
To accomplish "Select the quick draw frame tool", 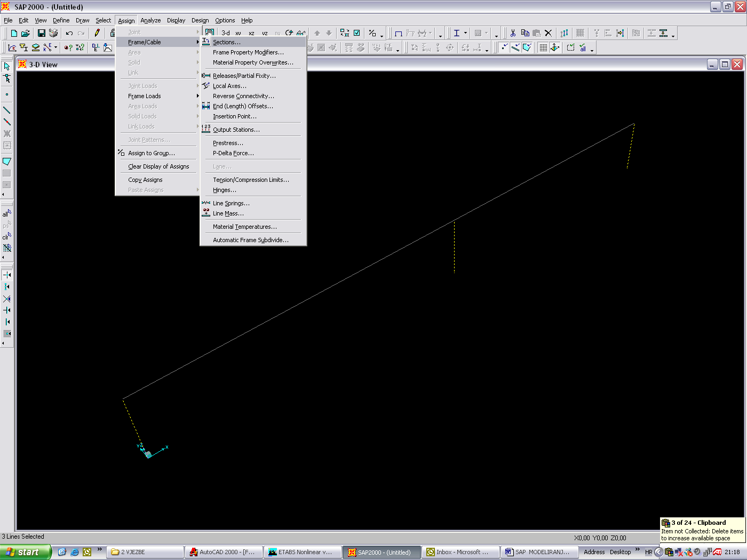I will tap(7, 122).
